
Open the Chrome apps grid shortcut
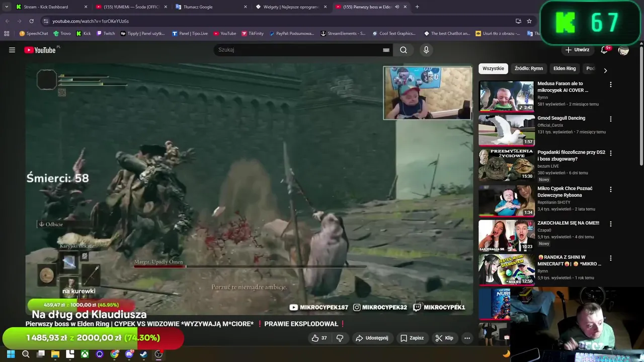(x=7, y=33)
